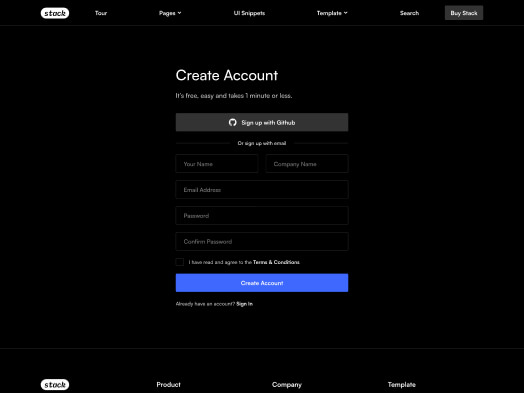
Task: Click 'Or sign up with email' text
Action: pyautogui.click(x=262, y=143)
